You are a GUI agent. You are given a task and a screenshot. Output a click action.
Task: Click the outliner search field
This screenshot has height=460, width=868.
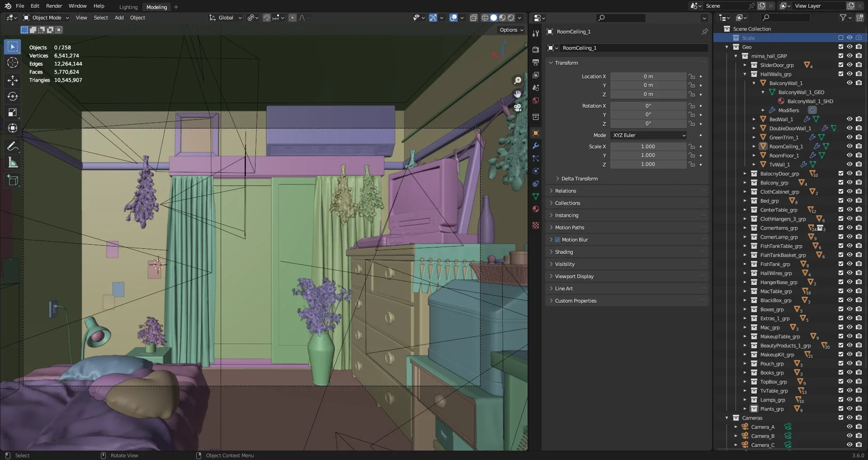[x=786, y=18]
